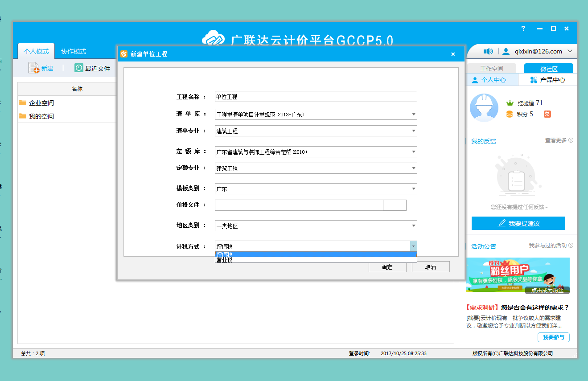Click the 我要提建议 button
This screenshot has width=588, height=381.
pyautogui.click(x=518, y=223)
